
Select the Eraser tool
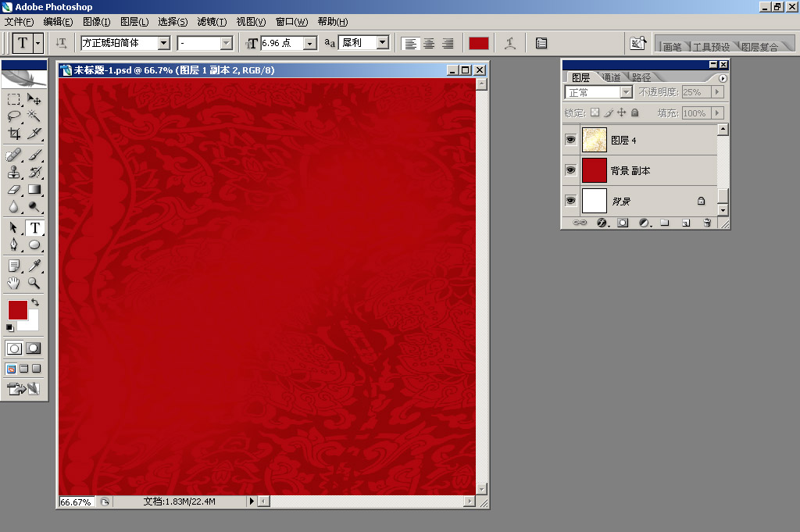click(14, 189)
